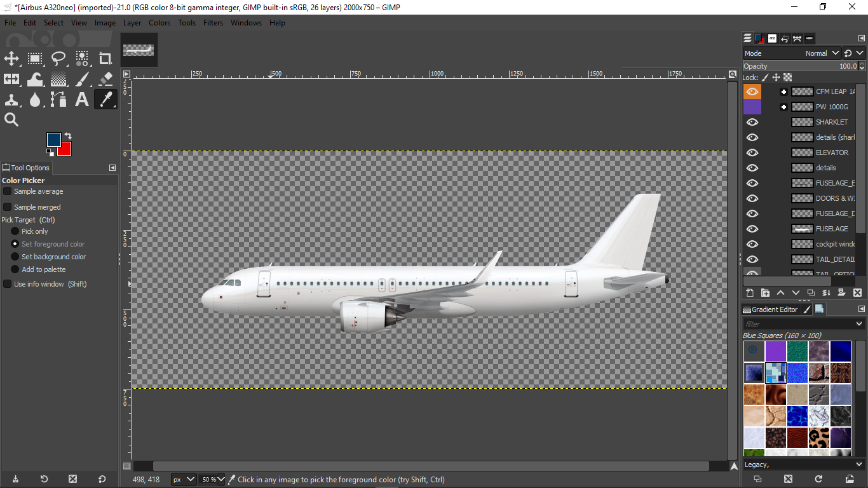Hide the ELEVATOR layer
The height and width of the screenshot is (488, 868).
pos(752,152)
